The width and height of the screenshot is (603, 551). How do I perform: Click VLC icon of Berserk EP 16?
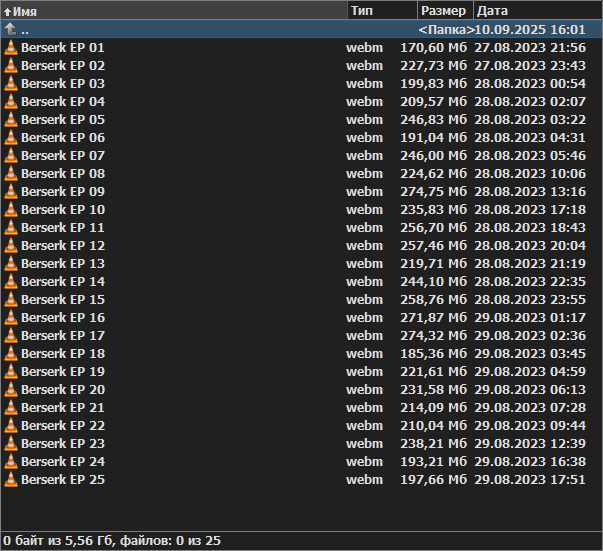pos(11,317)
